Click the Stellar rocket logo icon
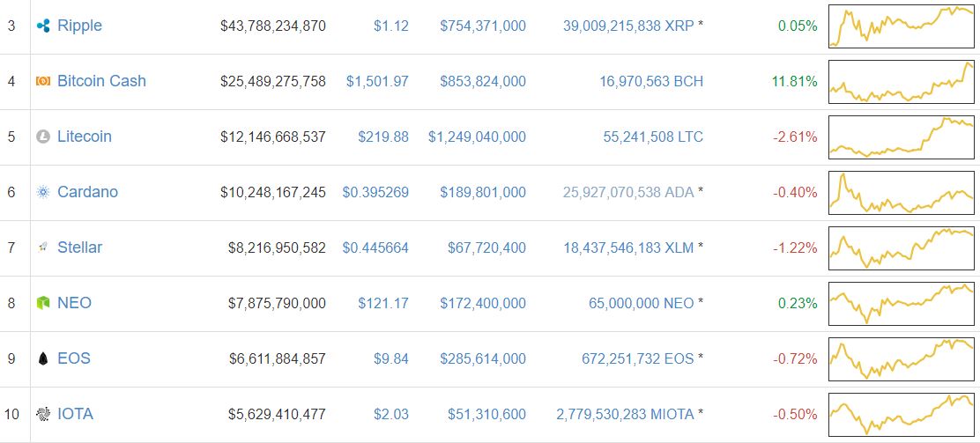 point(42,247)
